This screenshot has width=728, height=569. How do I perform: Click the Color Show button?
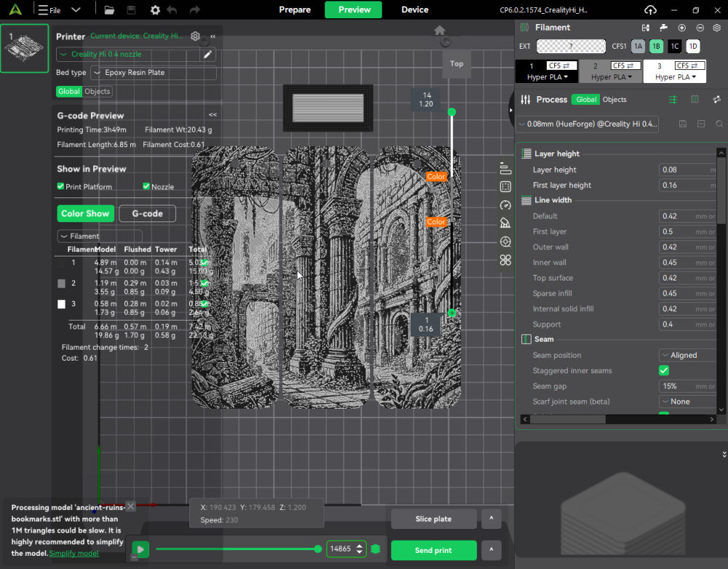85,213
